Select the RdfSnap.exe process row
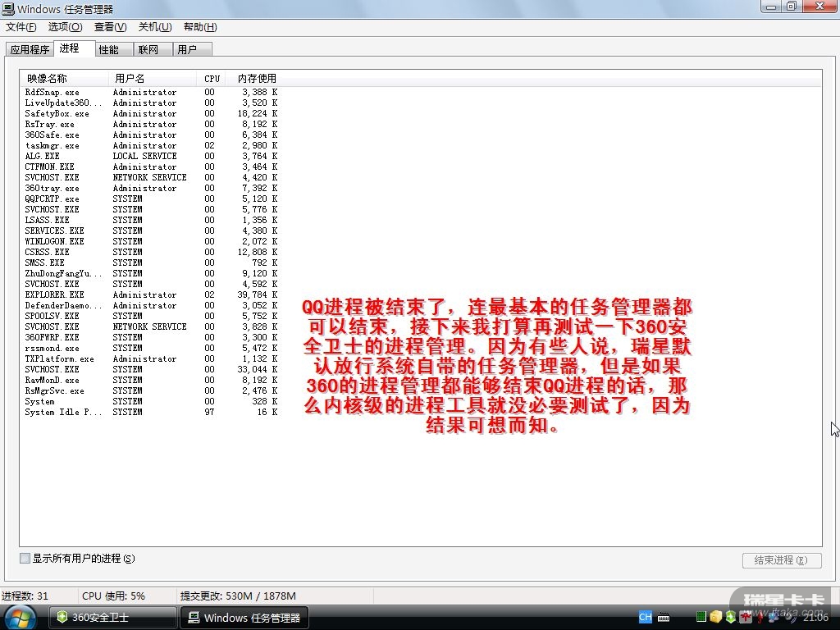Screen dimensions: 840x630 coord(151,92)
